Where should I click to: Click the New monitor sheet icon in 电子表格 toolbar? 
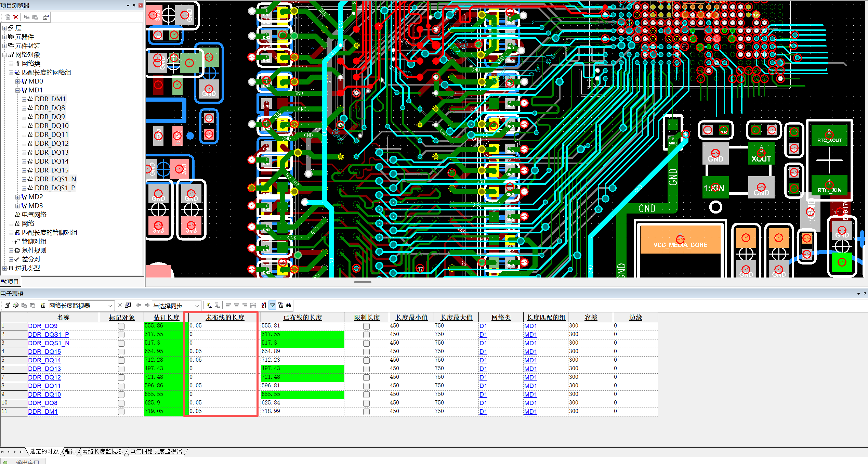point(43,305)
